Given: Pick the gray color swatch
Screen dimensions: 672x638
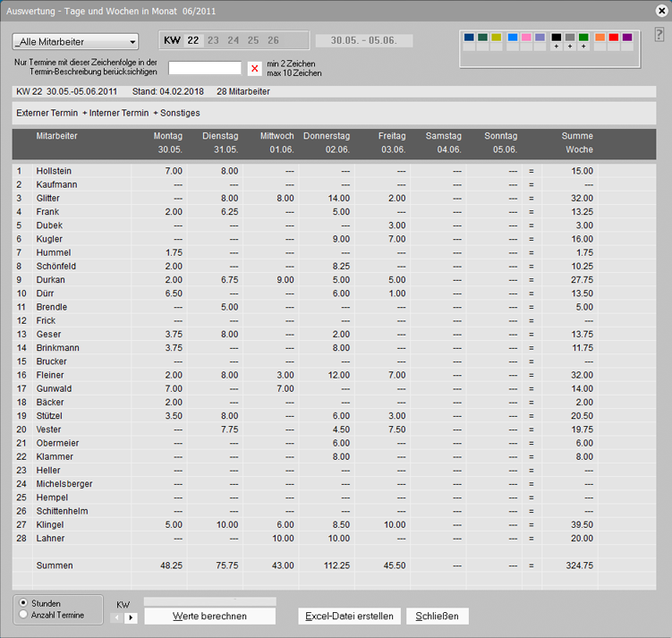Looking at the screenshot, I should (570, 38).
